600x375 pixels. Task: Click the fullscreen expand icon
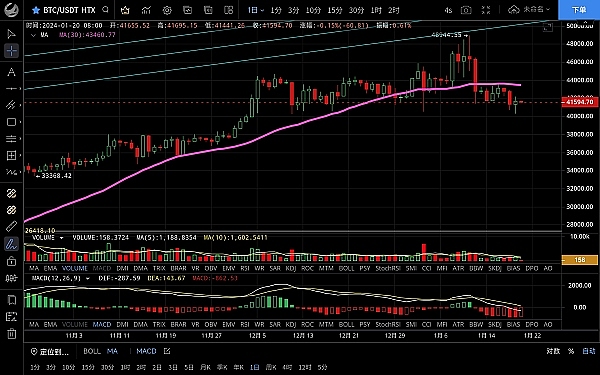486,10
